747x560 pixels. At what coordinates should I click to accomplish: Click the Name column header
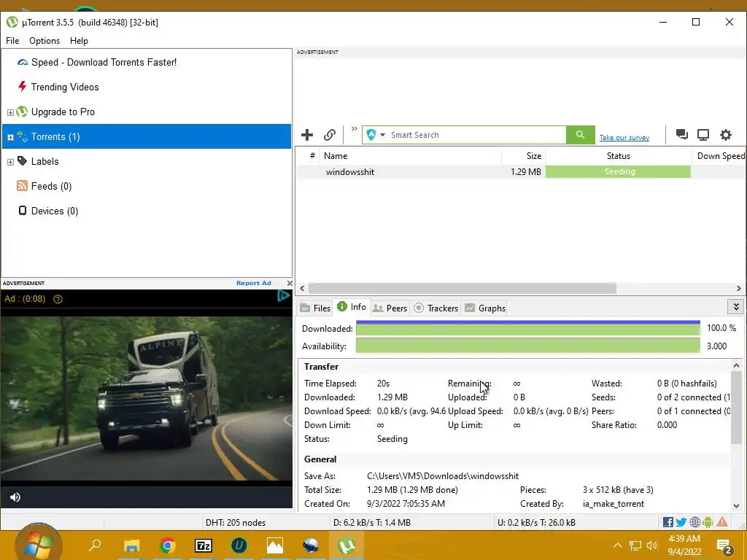410,156
